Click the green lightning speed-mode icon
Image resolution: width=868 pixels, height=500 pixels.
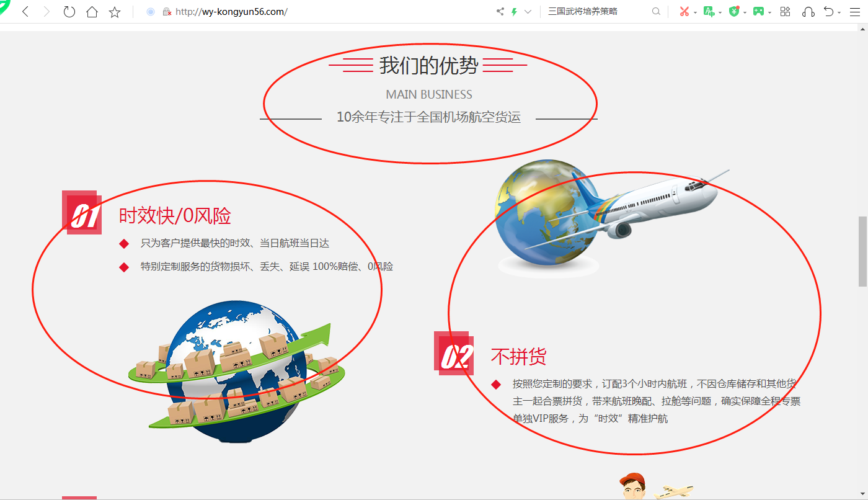point(514,12)
